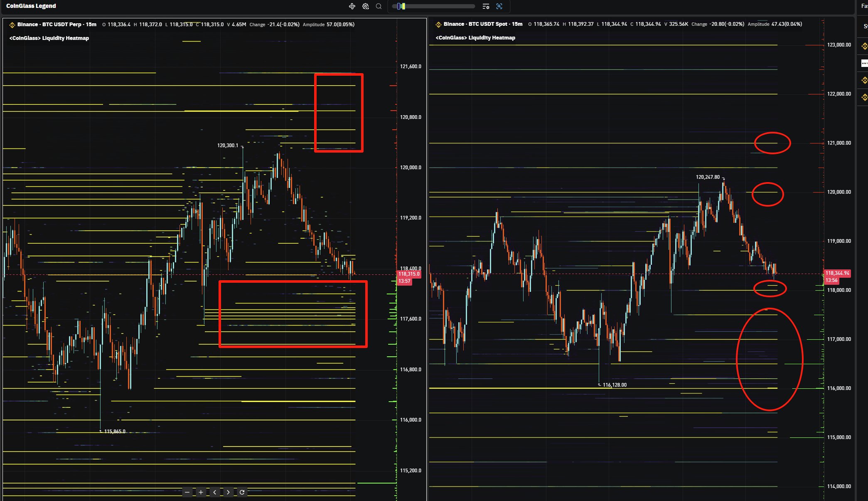Click the chart zoom out minus button
Viewport: 868px width, 501px height.
click(187, 492)
